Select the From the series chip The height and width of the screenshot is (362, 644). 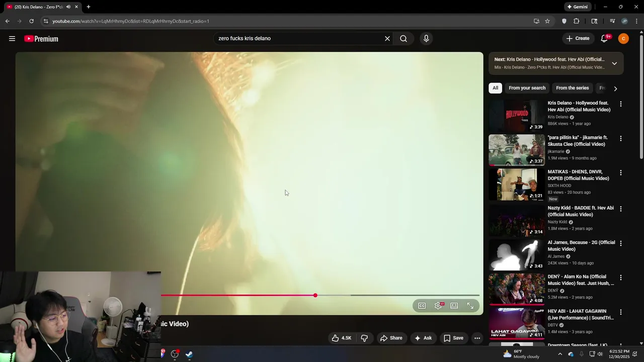(572, 88)
